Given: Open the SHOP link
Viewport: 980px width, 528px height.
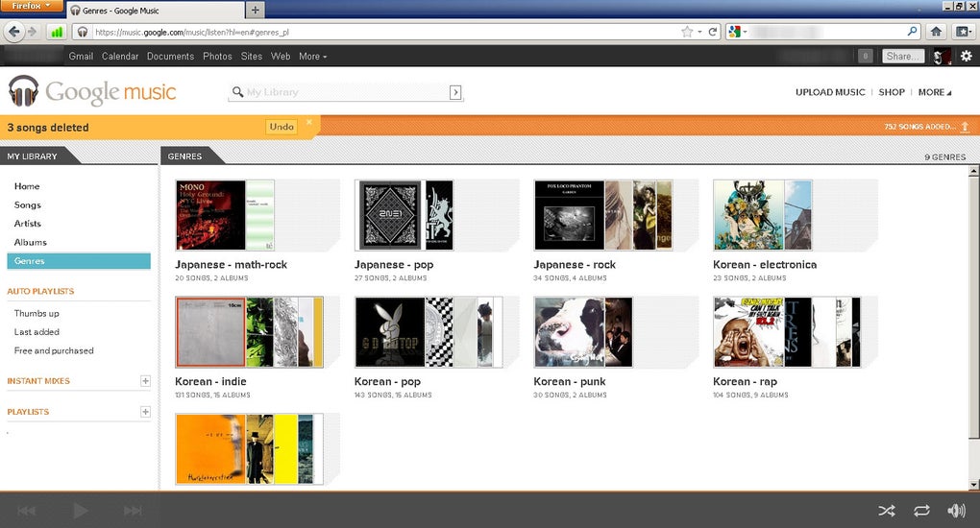Looking at the screenshot, I should [x=892, y=92].
